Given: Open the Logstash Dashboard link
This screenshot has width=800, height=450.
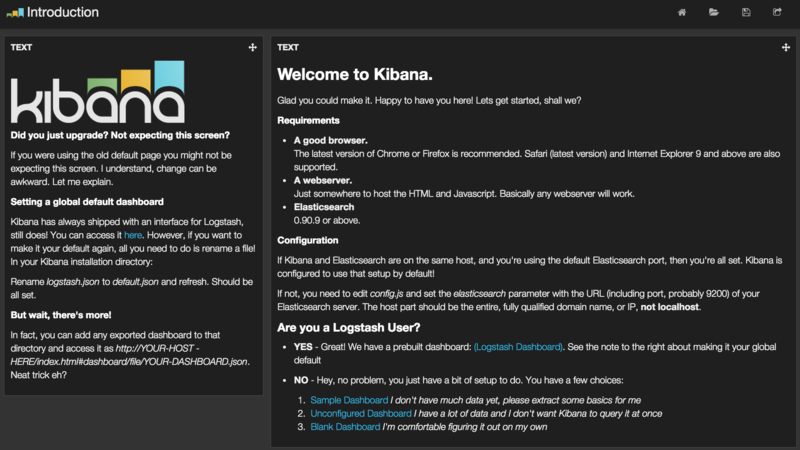Looking at the screenshot, I should pos(518,347).
